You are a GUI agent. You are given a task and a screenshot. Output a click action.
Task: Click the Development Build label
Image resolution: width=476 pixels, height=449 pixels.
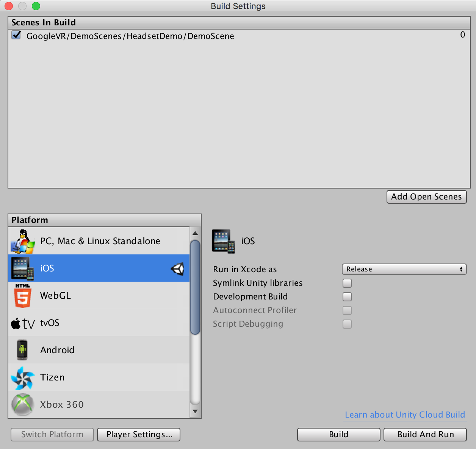point(250,297)
